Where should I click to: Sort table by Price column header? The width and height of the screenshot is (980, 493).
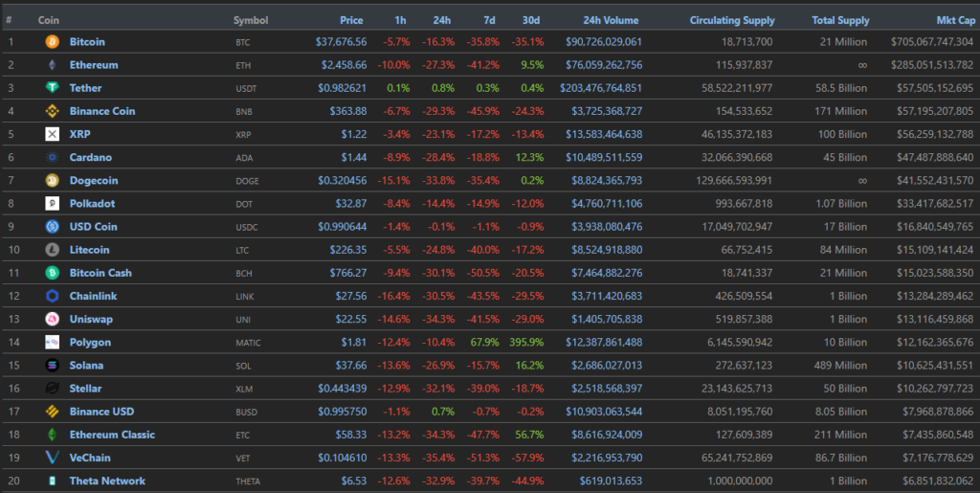point(351,20)
